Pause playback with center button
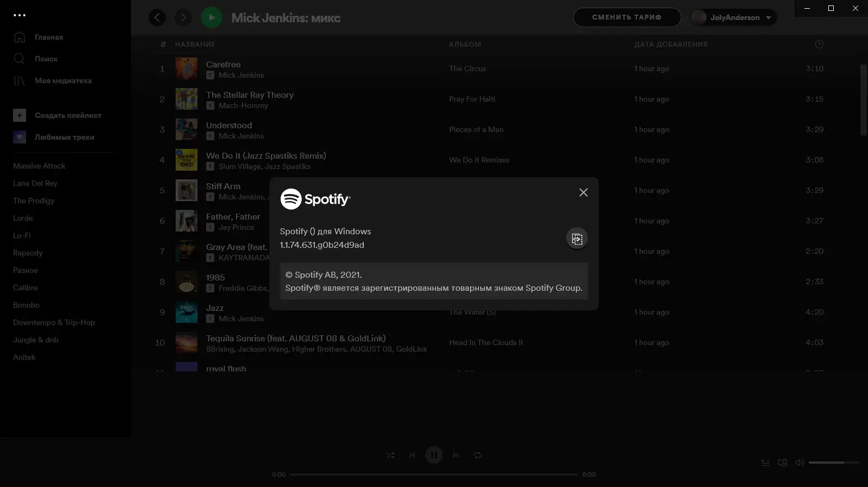 point(434,455)
